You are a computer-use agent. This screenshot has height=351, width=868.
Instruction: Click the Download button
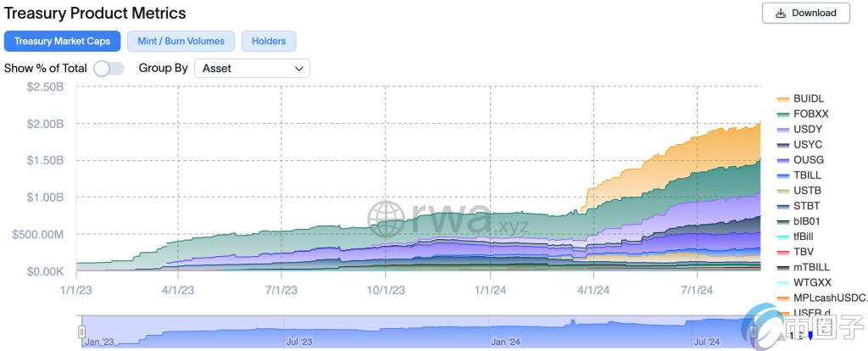coord(805,13)
